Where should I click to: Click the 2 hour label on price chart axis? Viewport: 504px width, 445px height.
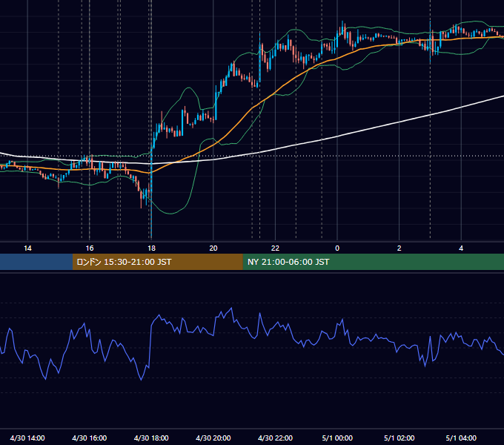pyautogui.click(x=399, y=248)
